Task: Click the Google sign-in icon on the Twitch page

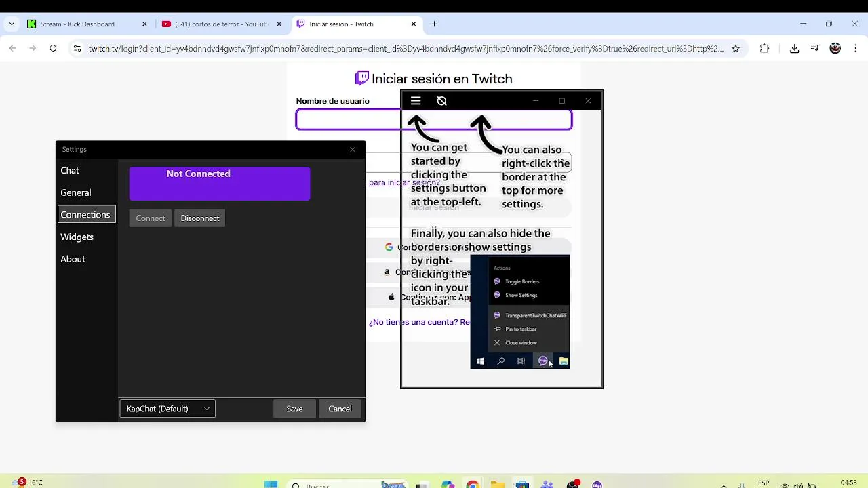Action: [x=389, y=247]
